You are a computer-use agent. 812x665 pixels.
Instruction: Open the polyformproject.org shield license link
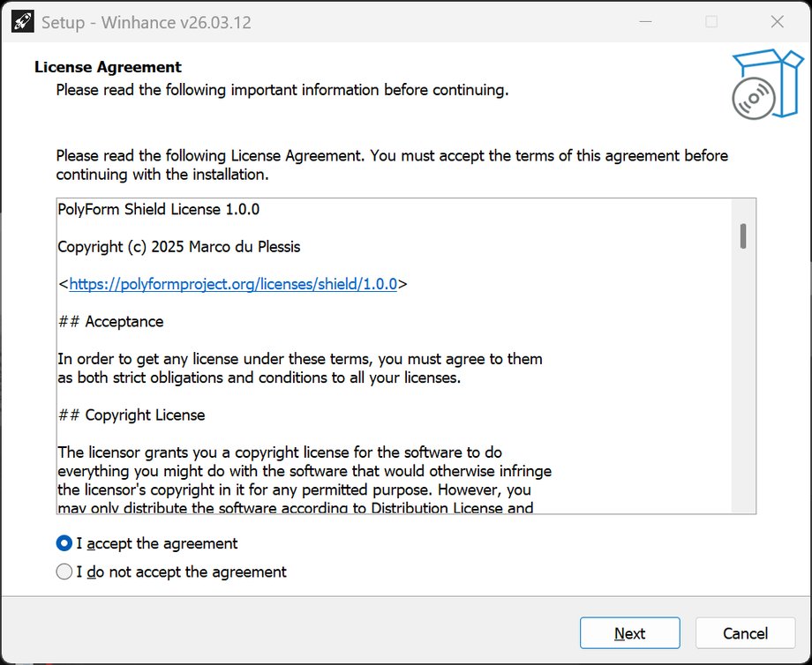pyautogui.click(x=234, y=284)
